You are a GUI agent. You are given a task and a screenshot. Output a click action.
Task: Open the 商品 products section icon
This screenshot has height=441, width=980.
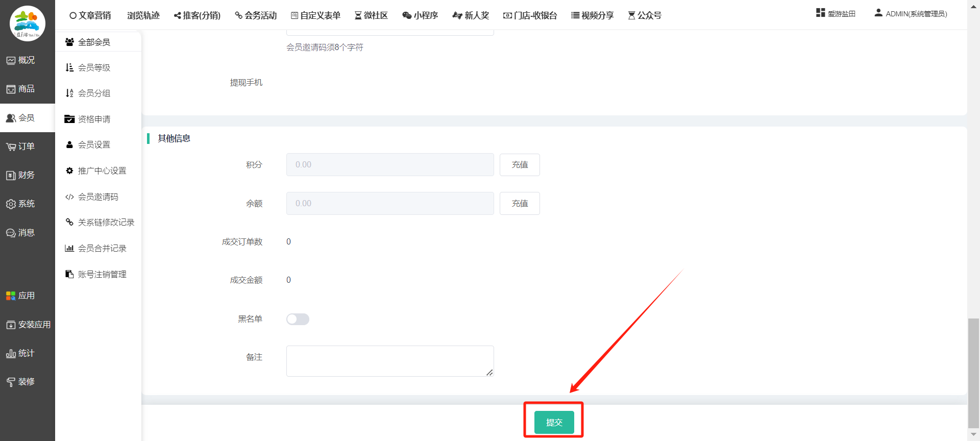click(11, 89)
